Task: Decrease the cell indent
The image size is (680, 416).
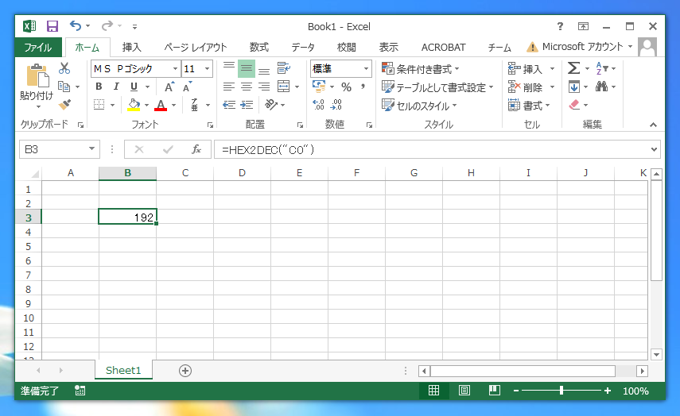Action: pyautogui.click(x=229, y=105)
